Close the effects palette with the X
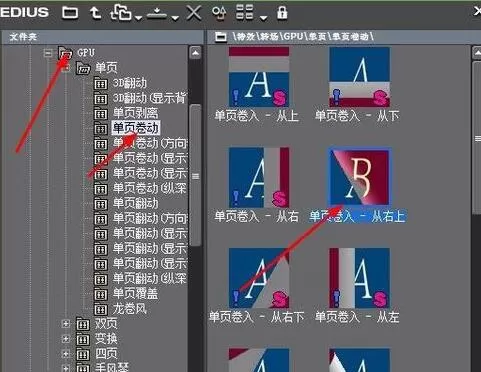Viewport: 481px width, 372px height. pyautogui.click(x=477, y=12)
